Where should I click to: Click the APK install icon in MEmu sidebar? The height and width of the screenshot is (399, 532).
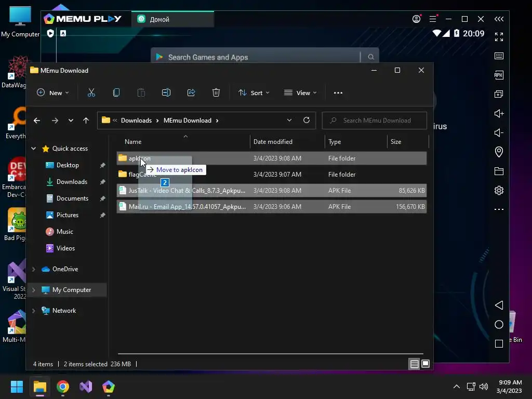point(499,75)
